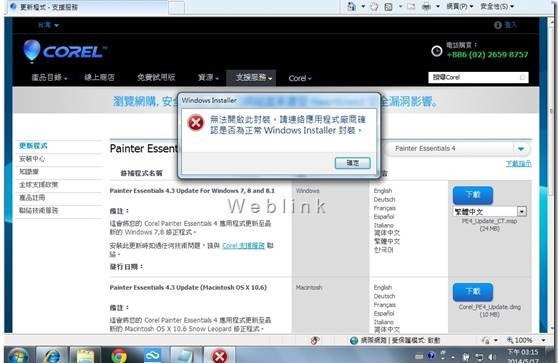
Task: Open the 免費試用版 navigation item
Action: coord(156,77)
